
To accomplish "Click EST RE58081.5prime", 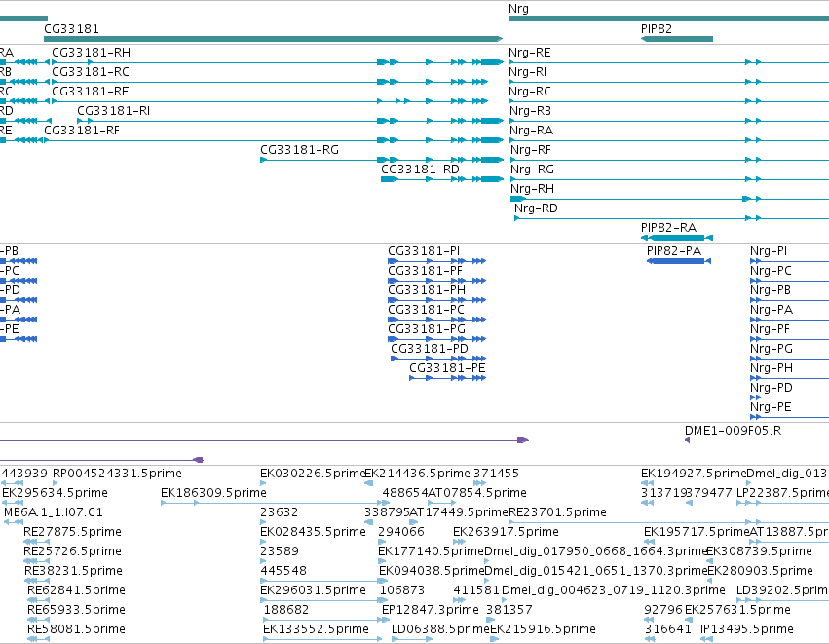I will (x=76, y=629).
